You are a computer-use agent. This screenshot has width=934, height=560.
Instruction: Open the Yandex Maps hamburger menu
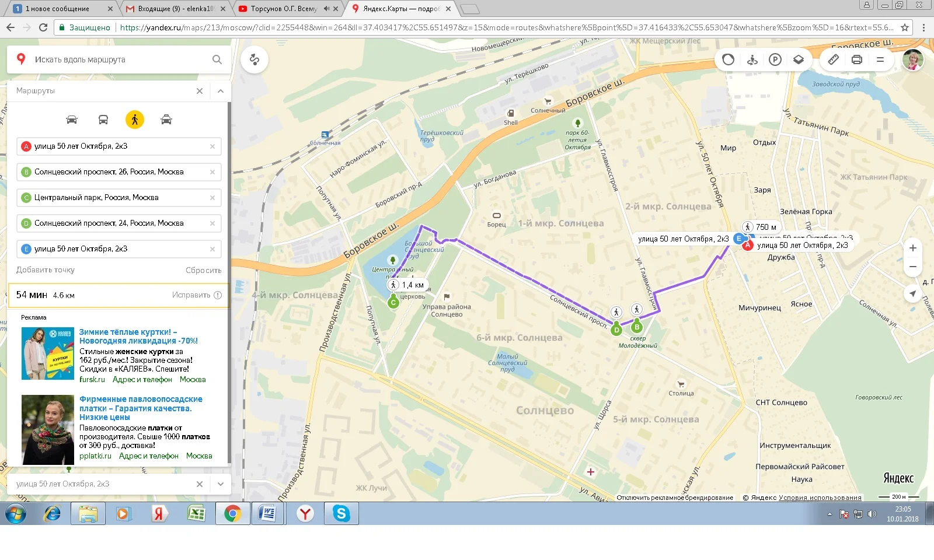[880, 60]
